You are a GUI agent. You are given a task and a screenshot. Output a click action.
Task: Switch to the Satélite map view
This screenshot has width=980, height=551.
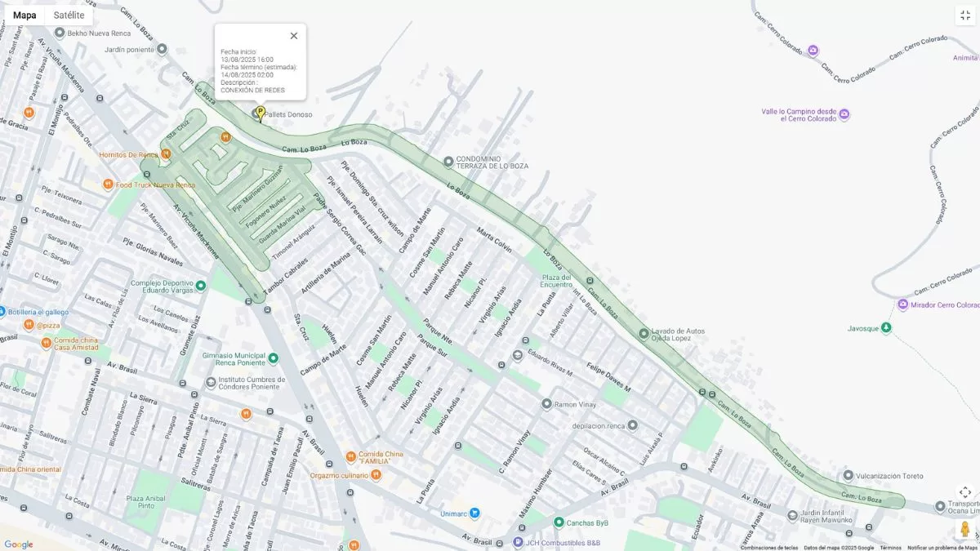pyautogui.click(x=69, y=15)
